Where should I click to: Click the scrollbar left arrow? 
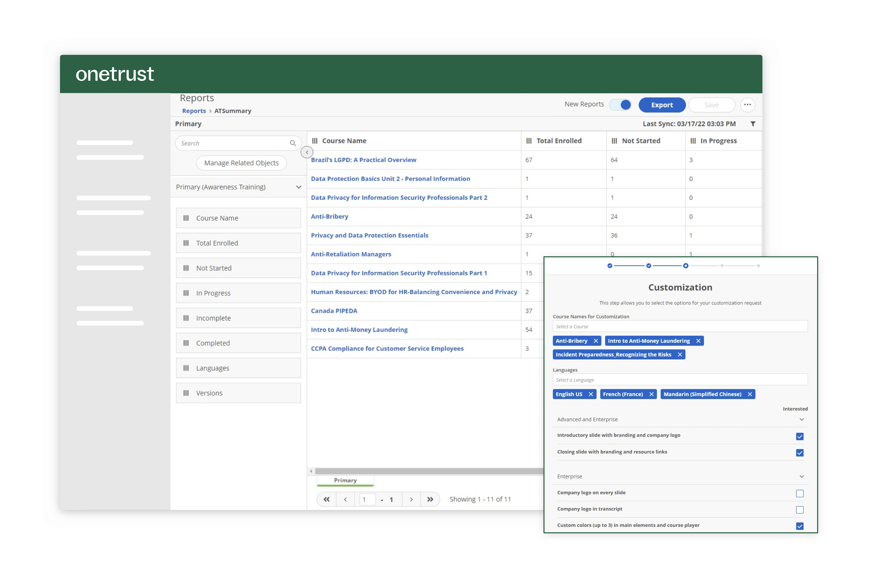[311, 471]
